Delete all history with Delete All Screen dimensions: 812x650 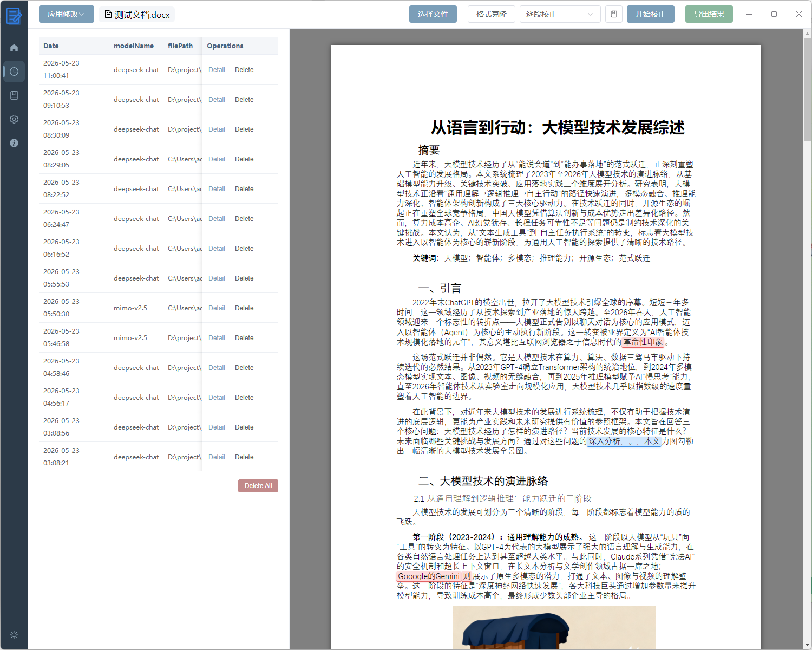[x=258, y=486]
